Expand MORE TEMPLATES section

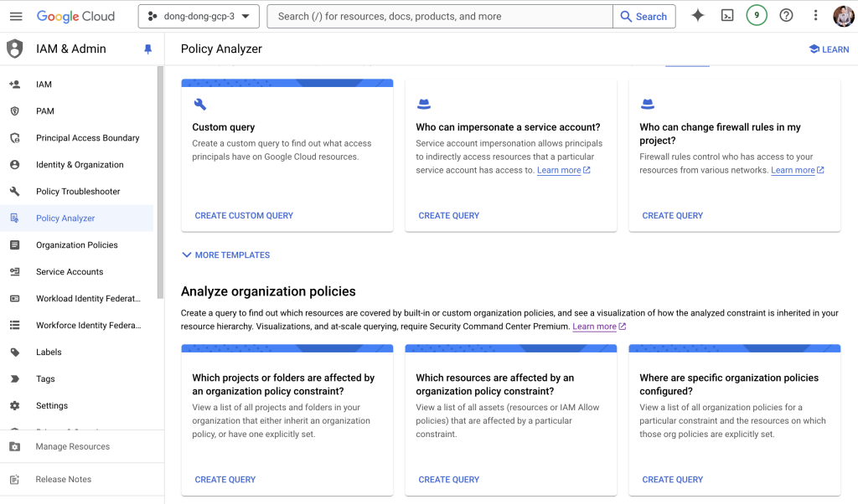pos(226,255)
